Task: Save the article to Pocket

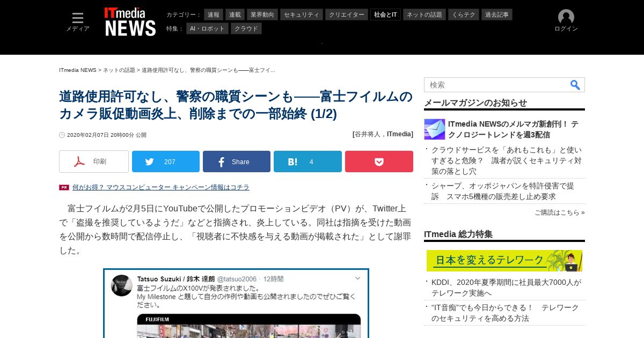Action: (379, 161)
